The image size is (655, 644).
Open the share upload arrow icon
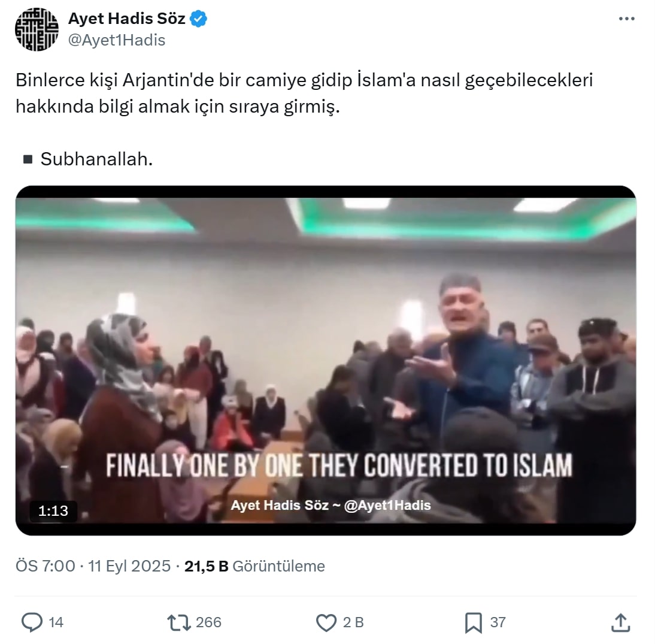620,622
